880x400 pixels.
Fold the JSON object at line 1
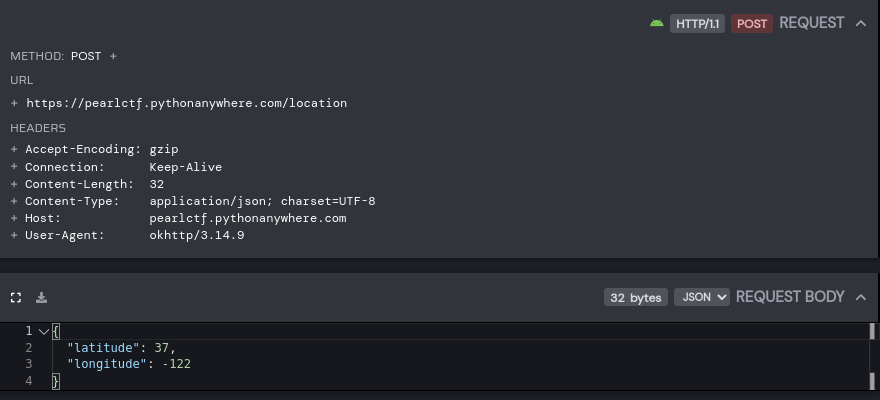coord(43,331)
